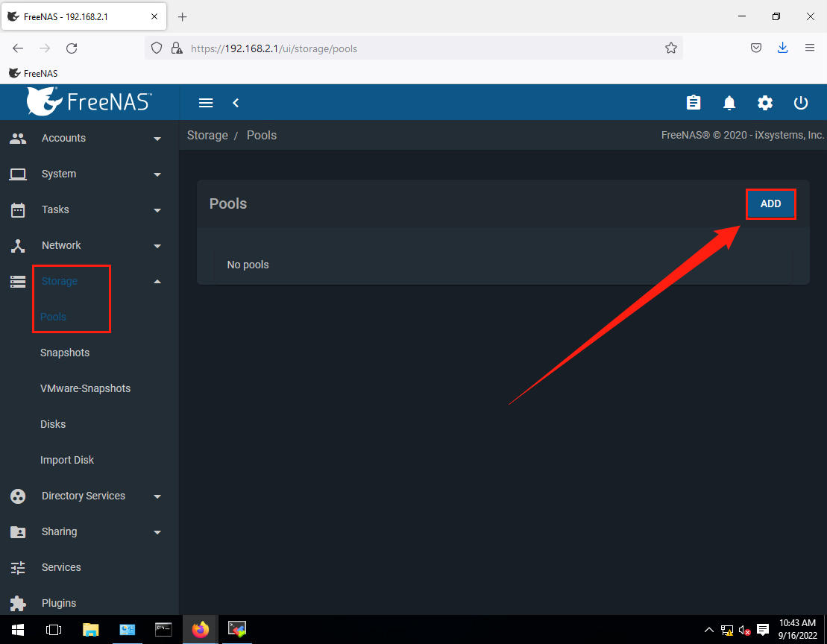Viewport: 827px width, 644px height.
Task: Open the Windows notification center icon
Action: pyautogui.click(x=763, y=629)
